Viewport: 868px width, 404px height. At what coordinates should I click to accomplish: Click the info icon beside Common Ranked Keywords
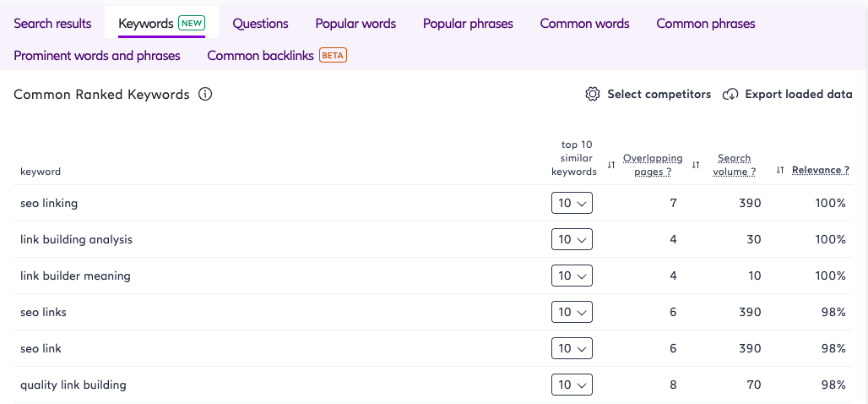point(205,95)
